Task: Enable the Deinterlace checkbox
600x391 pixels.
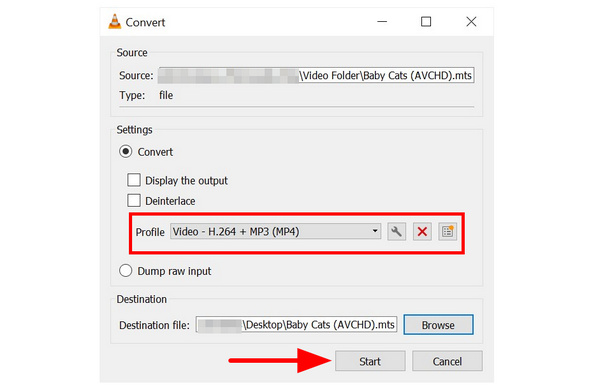Action: coord(134,200)
